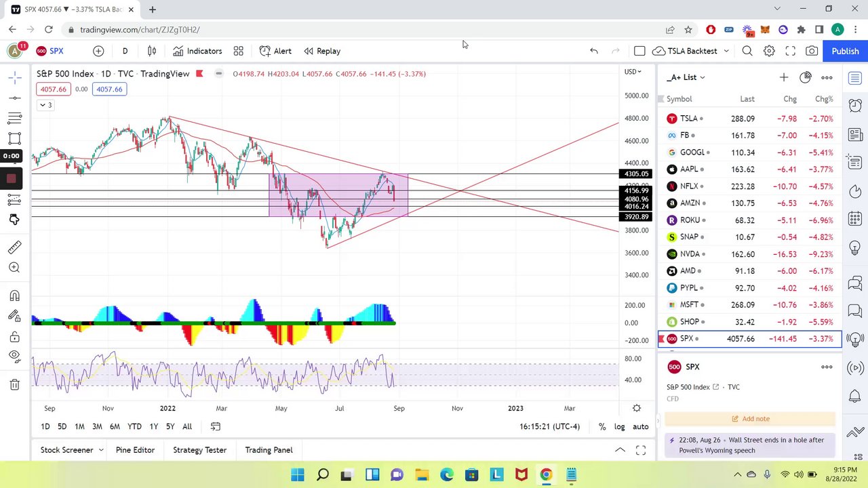Screen dimensions: 868x488
Task: Open the Wall Street news headline
Action: (x=750, y=445)
